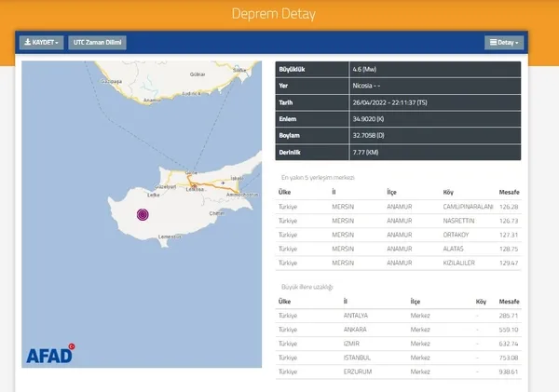Click the Mesafe column header in nearest settlements
Image resolution: width=559 pixels, height=392 pixels.
coord(509,192)
